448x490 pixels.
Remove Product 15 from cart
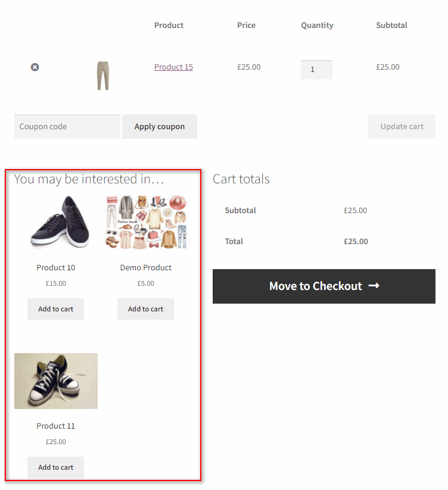coord(35,67)
